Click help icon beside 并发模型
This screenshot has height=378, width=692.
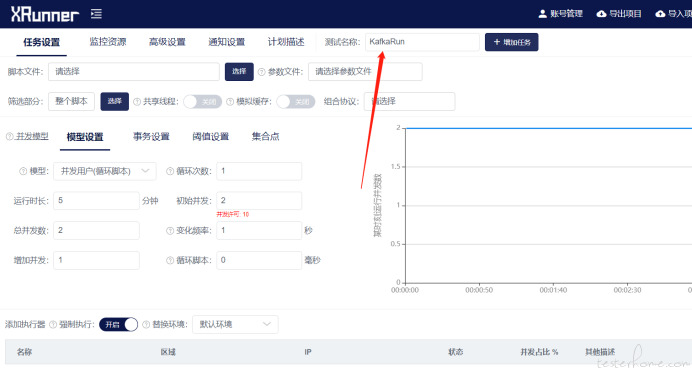click(9, 137)
